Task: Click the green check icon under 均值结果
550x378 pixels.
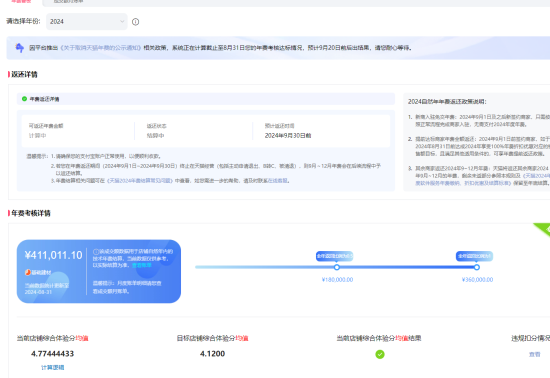Action: tap(380, 354)
